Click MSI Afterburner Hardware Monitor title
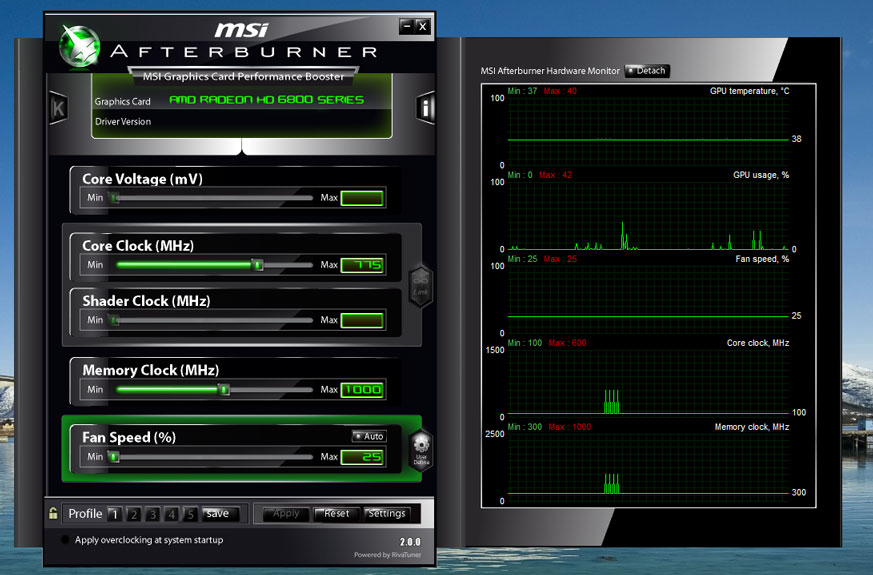873x575 pixels. [550, 71]
